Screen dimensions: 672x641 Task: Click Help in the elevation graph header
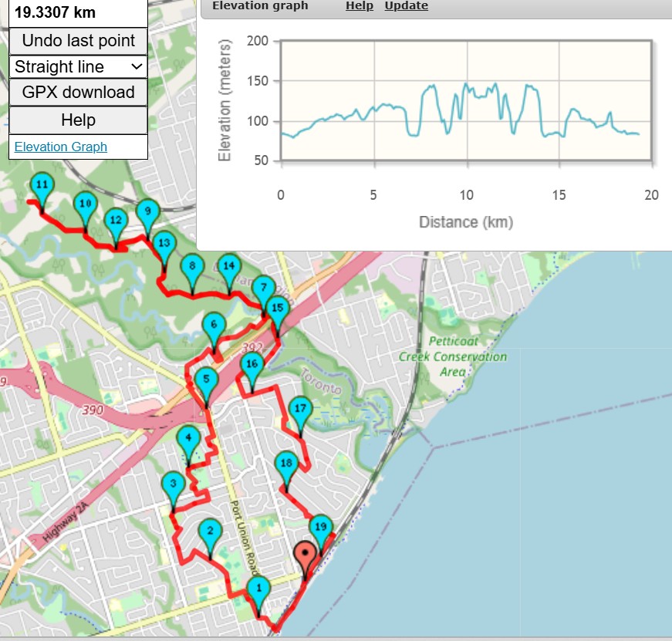point(359,5)
